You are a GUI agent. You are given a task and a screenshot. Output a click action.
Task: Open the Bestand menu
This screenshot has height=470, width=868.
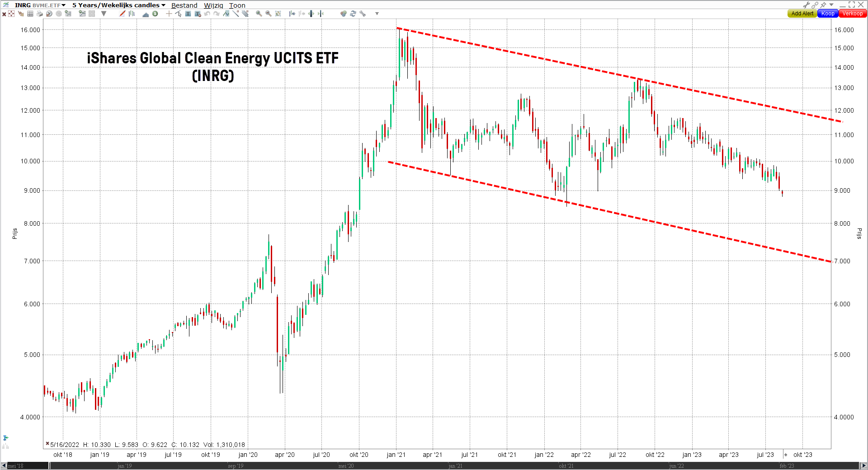click(x=184, y=5)
